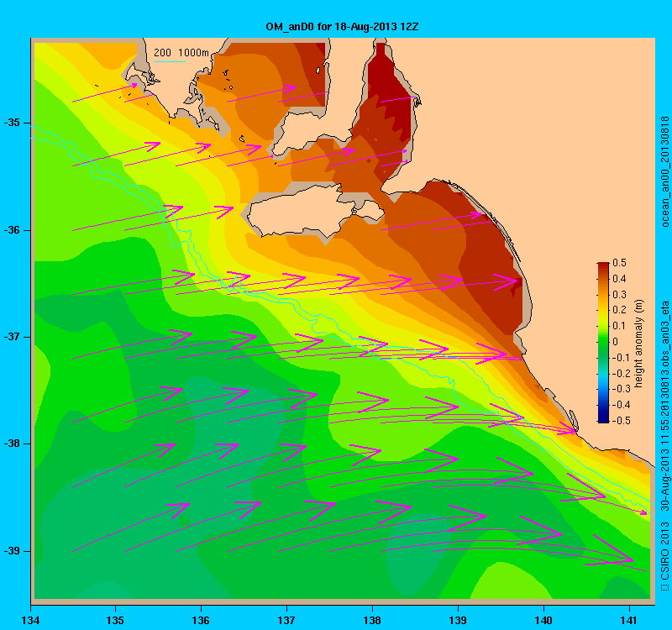Click the 136 longitude axis label
Image resolution: width=672 pixels, height=630 pixels.
coord(201,621)
